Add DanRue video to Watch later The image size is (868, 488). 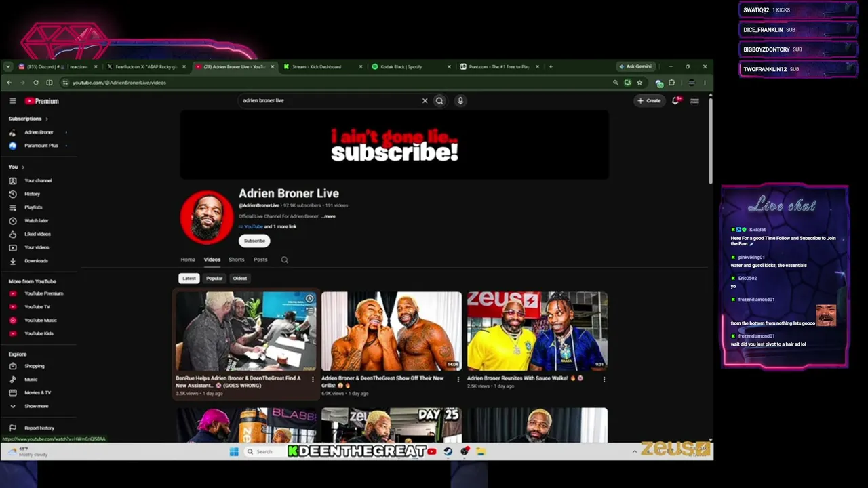(x=309, y=299)
